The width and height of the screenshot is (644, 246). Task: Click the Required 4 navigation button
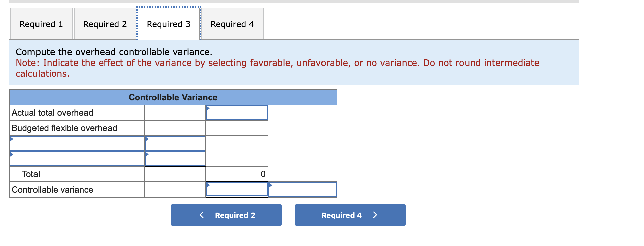click(x=350, y=215)
